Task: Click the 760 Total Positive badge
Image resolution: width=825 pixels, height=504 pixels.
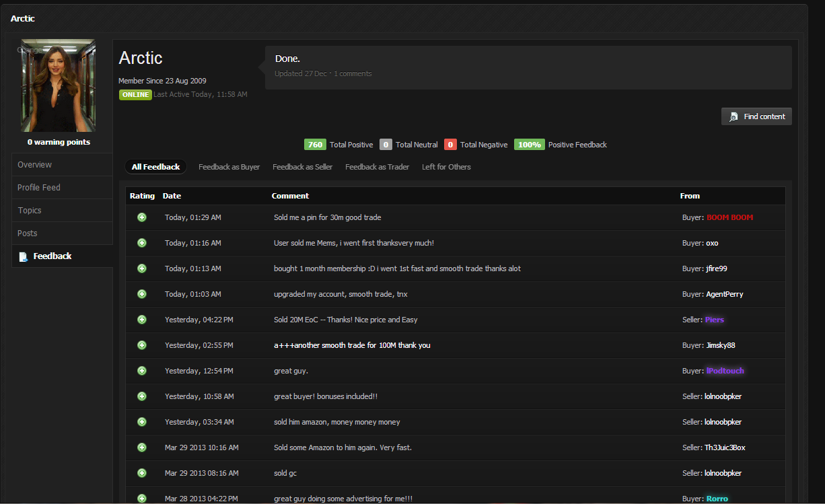Action: pyautogui.click(x=315, y=145)
